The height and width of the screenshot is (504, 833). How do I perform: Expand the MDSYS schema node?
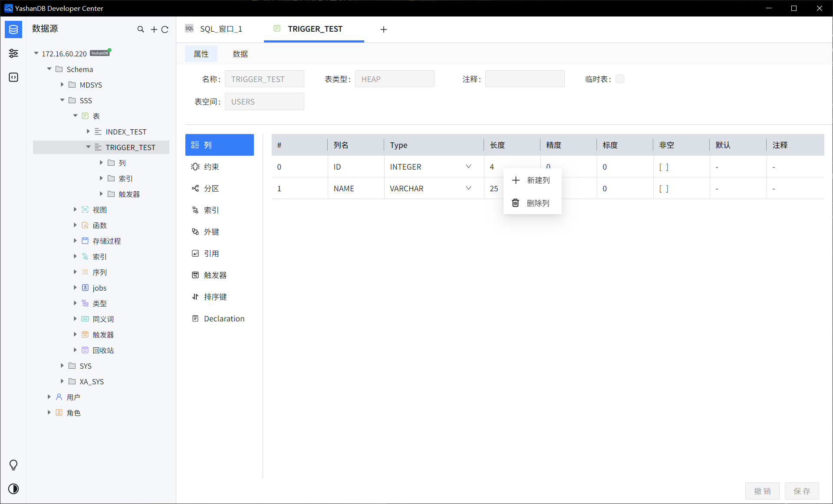point(62,85)
